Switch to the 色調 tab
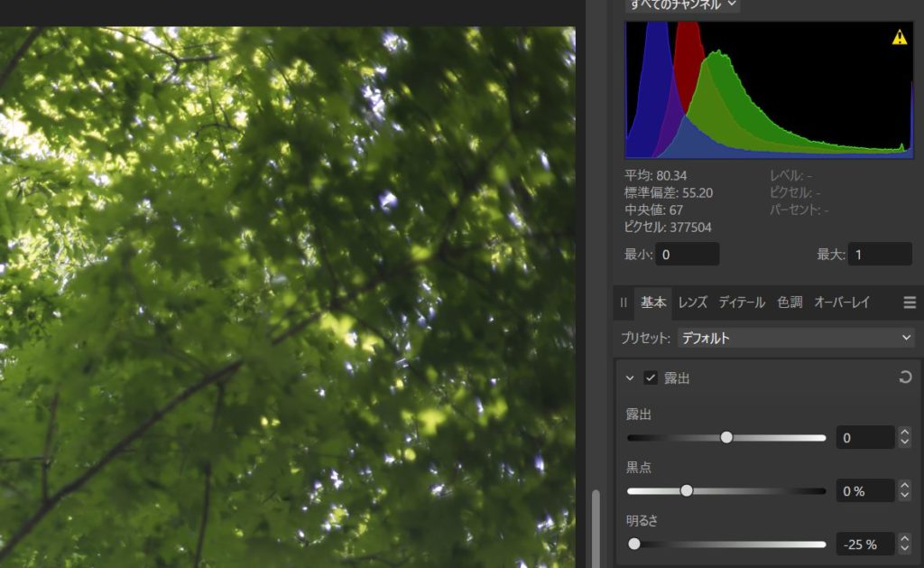 click(790, 303)
